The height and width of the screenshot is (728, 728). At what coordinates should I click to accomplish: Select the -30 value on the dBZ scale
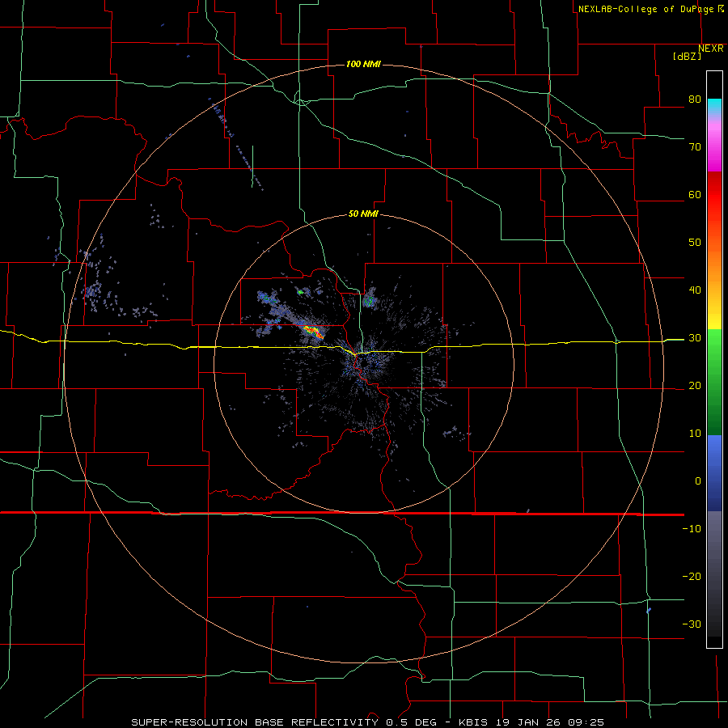(x=692, y=624)
